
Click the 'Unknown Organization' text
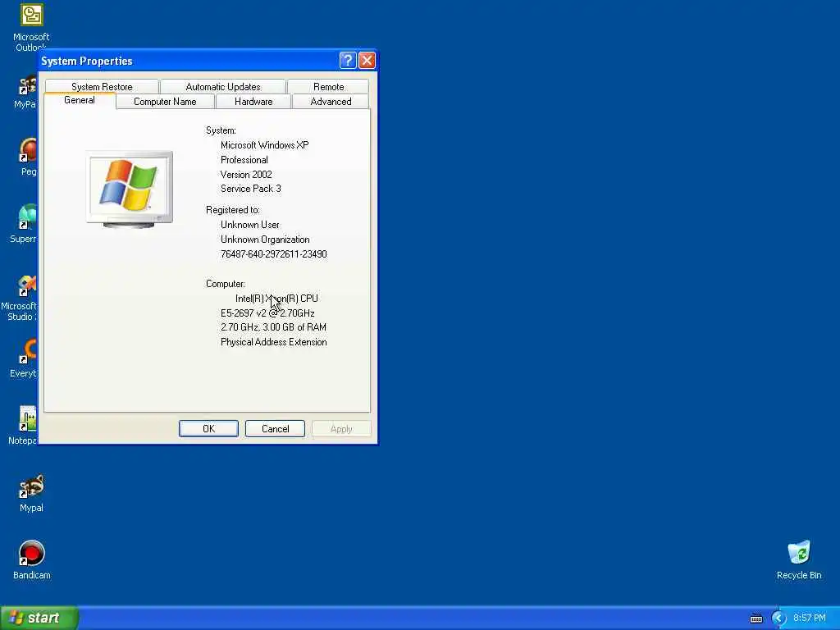(x=265, y=240)
